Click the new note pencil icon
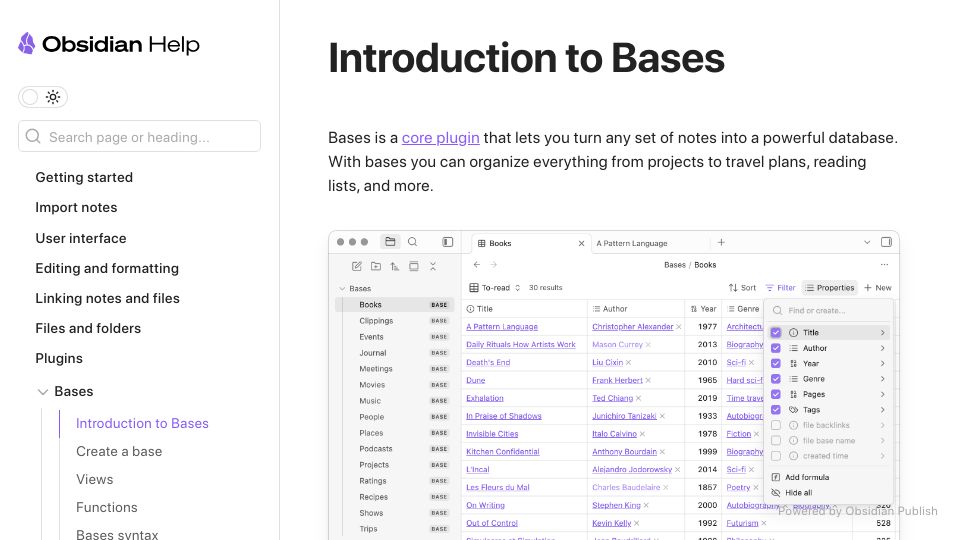 [x=356, y=266]
